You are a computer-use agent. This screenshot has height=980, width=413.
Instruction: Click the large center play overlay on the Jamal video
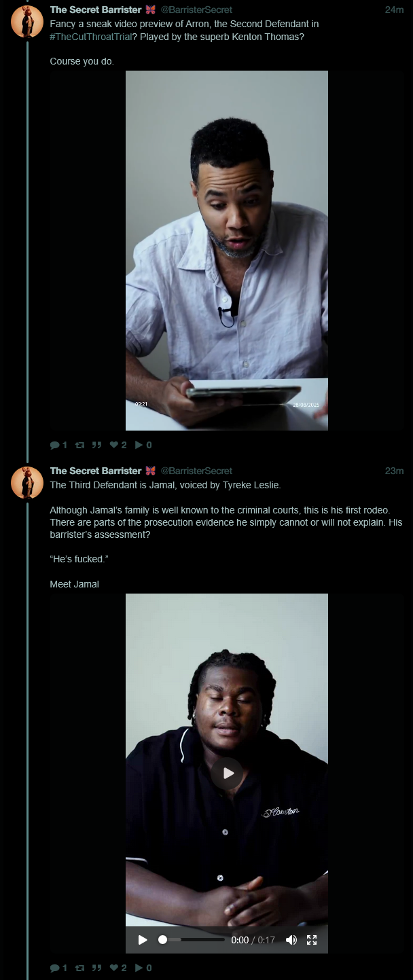[x=227, y=773]
